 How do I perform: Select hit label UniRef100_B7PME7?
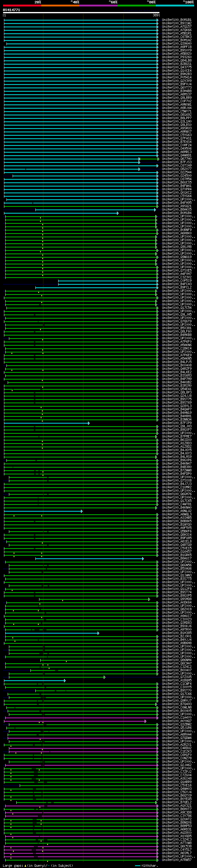click(177, 436)
